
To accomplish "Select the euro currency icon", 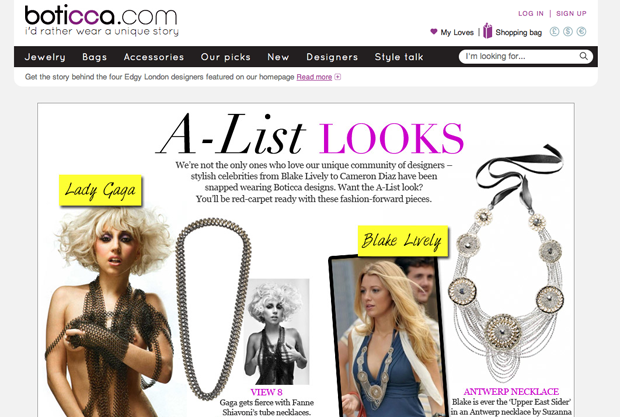I will [x=581, y=32].
